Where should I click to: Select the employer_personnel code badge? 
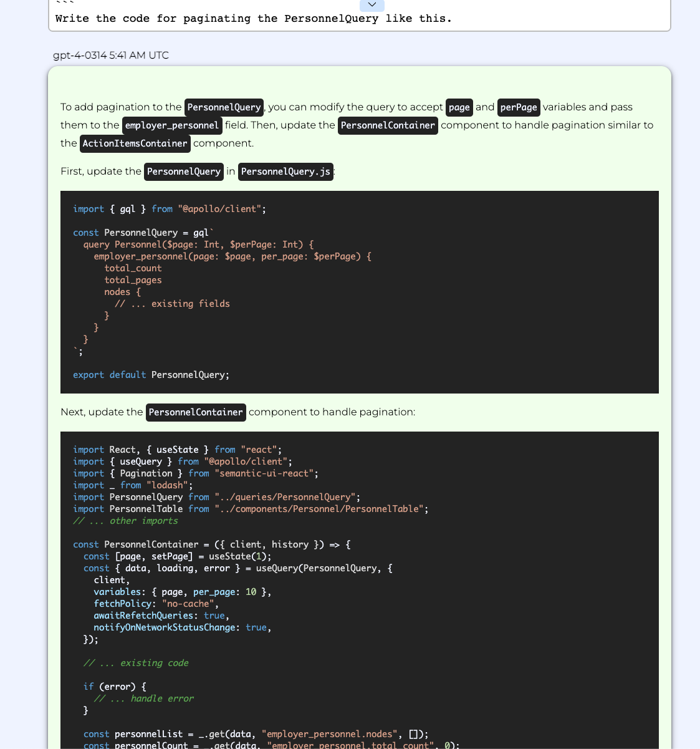tap(172, 125)
